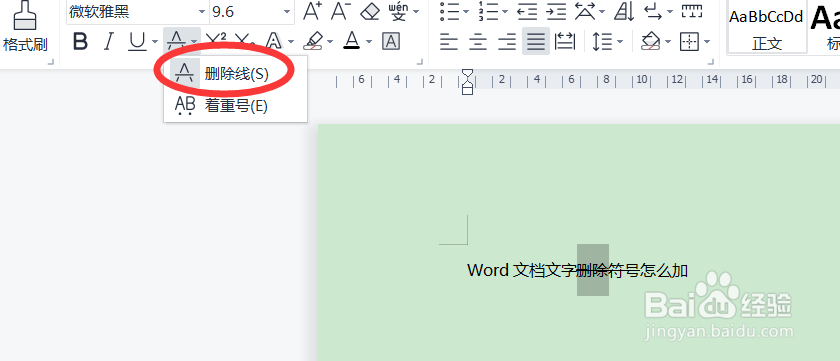Click the text effects outlined A icon

coord(274,41)
